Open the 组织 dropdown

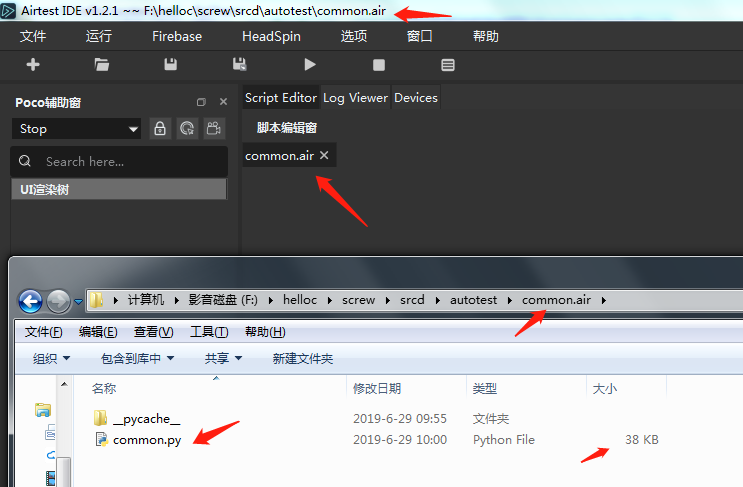point(51,359)
